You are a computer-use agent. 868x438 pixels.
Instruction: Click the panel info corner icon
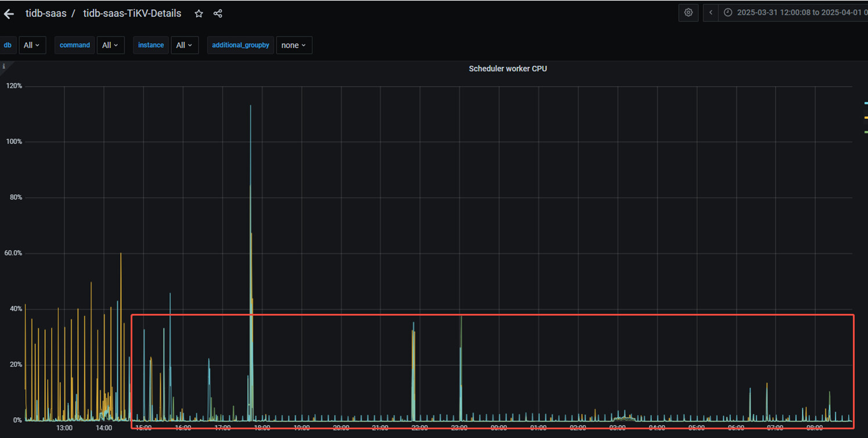pyautogui.click(x=3, y=66)
